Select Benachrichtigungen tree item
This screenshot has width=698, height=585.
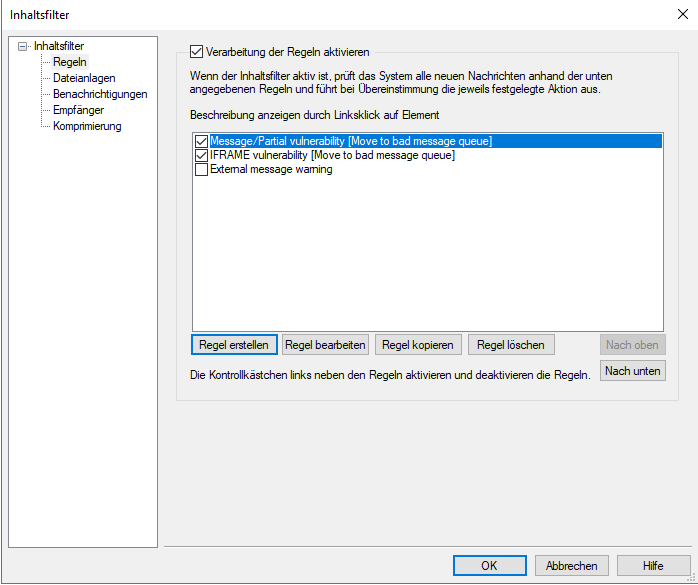(x=100, y=94)
